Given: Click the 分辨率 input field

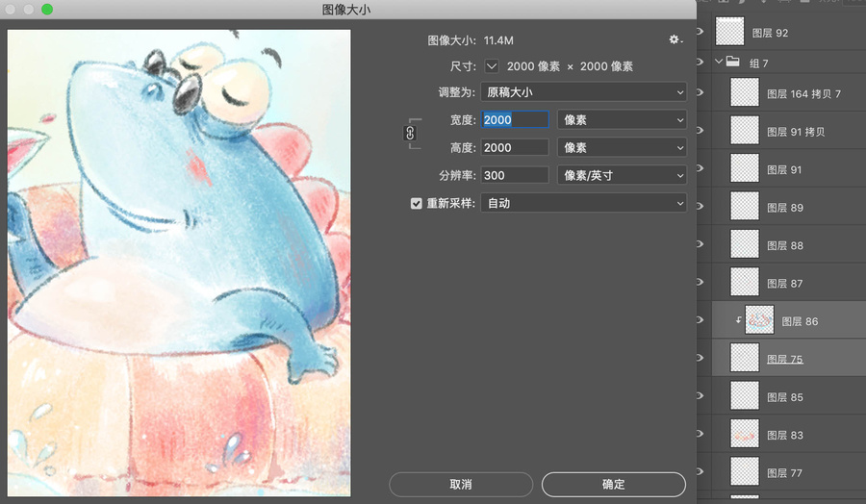Looking at the screenshot, I should (515, 176).
